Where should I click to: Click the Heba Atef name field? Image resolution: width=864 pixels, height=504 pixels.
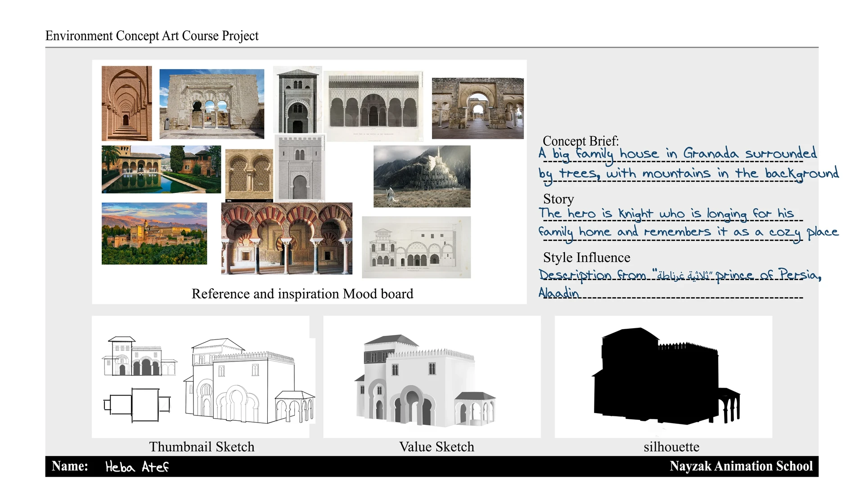coord(137,467)
